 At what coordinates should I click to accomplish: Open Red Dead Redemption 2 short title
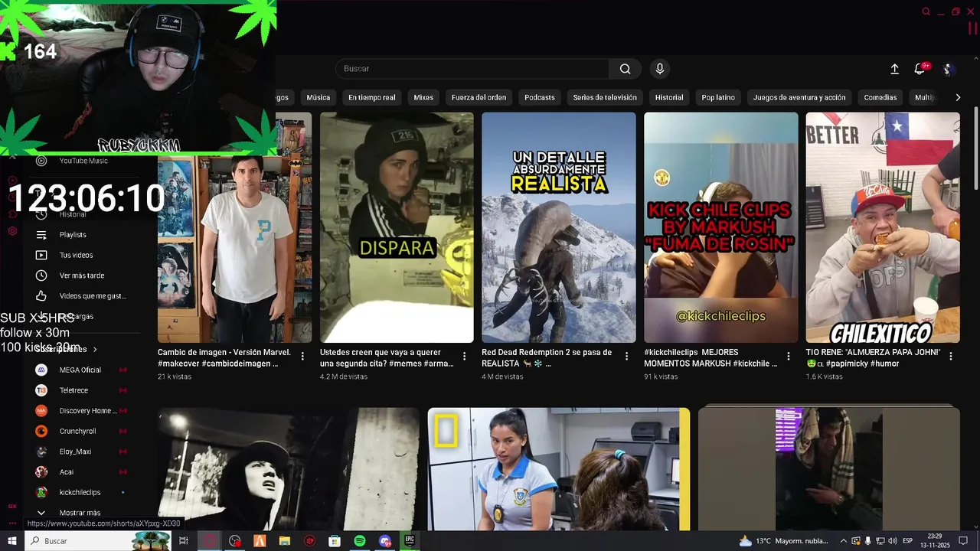[x=547, y=358]
